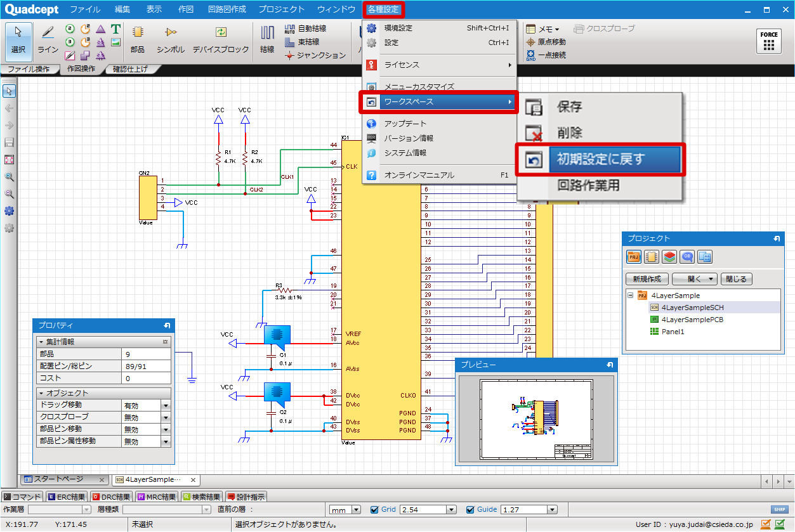Open the 設計指示 panel tab

tap(246, 497)
